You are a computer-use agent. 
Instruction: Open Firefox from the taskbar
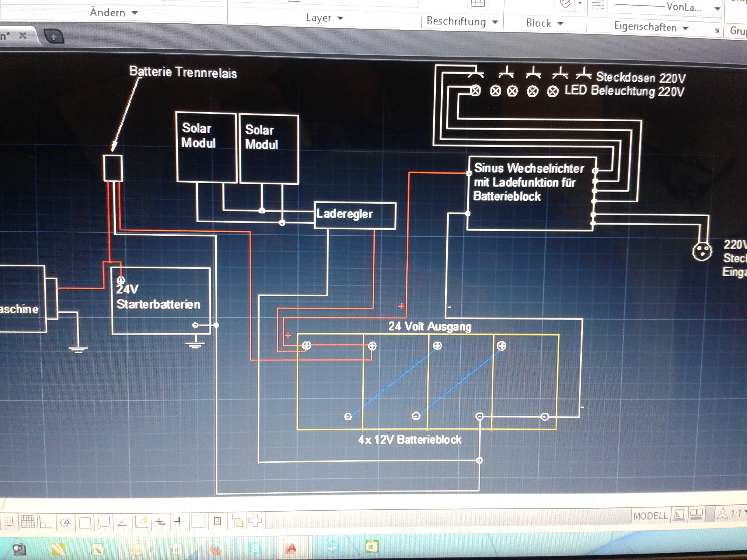pyautogui.click(x=216, y=549)
